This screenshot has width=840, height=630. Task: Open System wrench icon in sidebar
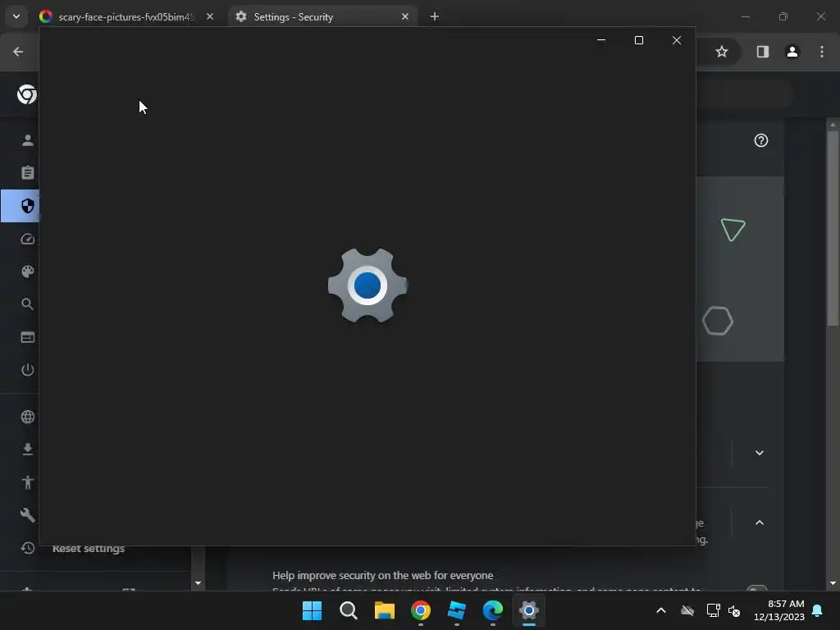28,515
